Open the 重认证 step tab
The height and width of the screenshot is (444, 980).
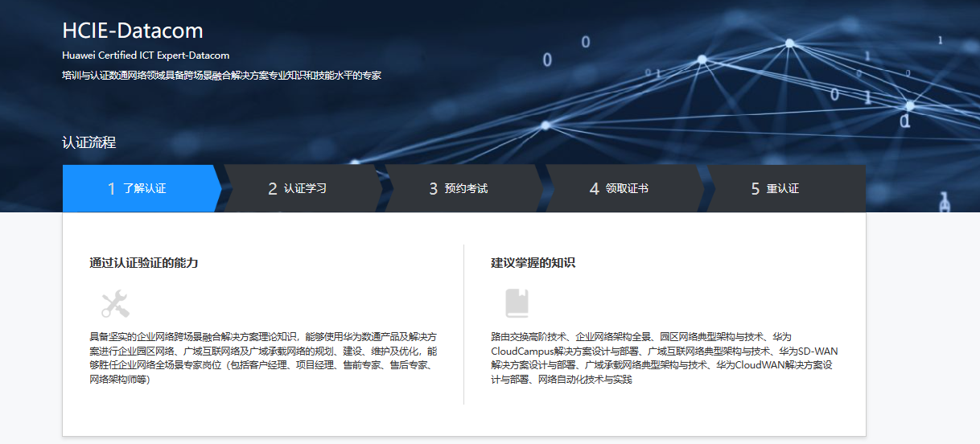786,189
